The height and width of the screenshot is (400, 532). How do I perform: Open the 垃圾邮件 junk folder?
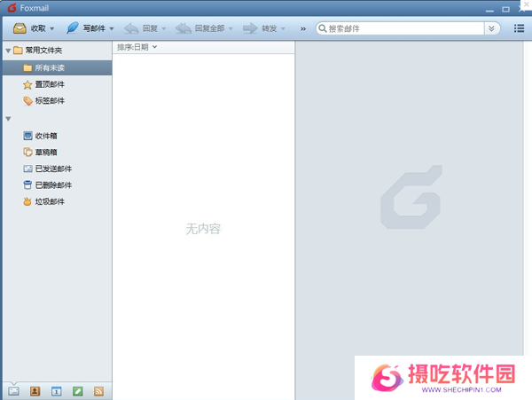[x=50, y=201]
